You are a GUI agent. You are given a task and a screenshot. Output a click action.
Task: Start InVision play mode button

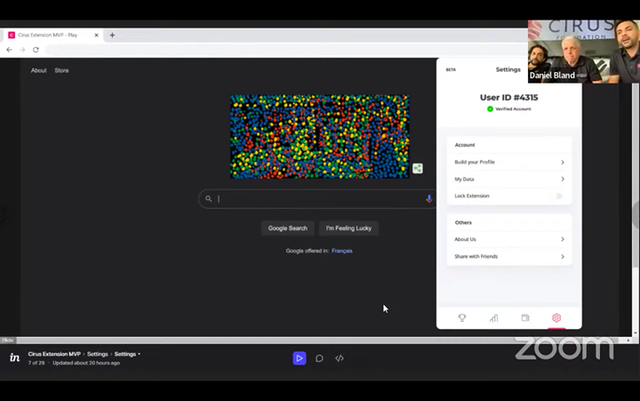coord(299,358)
